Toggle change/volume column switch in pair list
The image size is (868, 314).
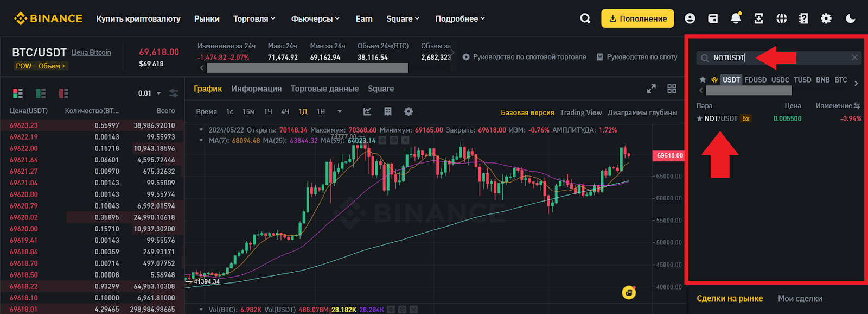(857, 105)
